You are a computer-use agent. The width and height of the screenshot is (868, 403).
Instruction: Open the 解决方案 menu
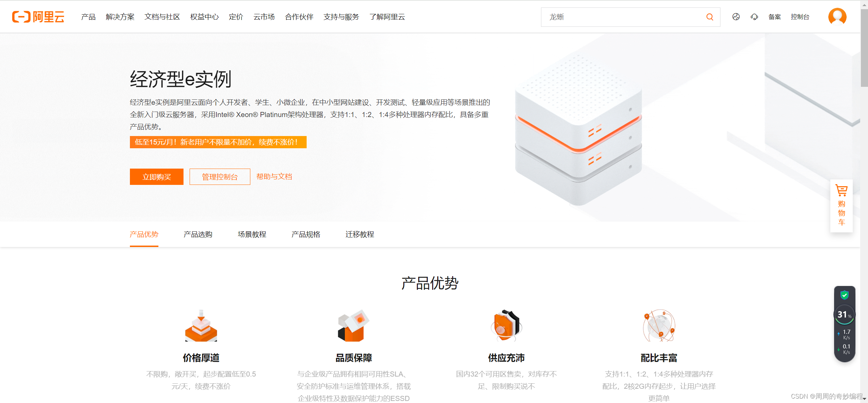point(120,17)
